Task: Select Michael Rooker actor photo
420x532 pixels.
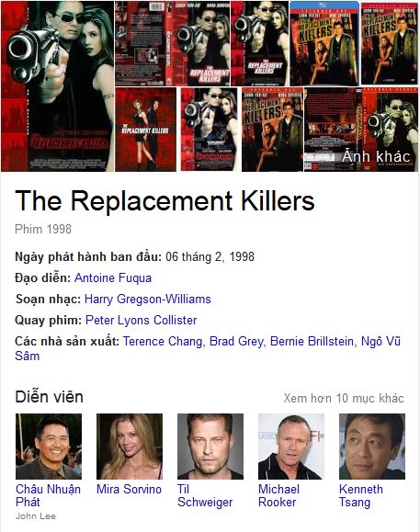Action: pos(291,447)
